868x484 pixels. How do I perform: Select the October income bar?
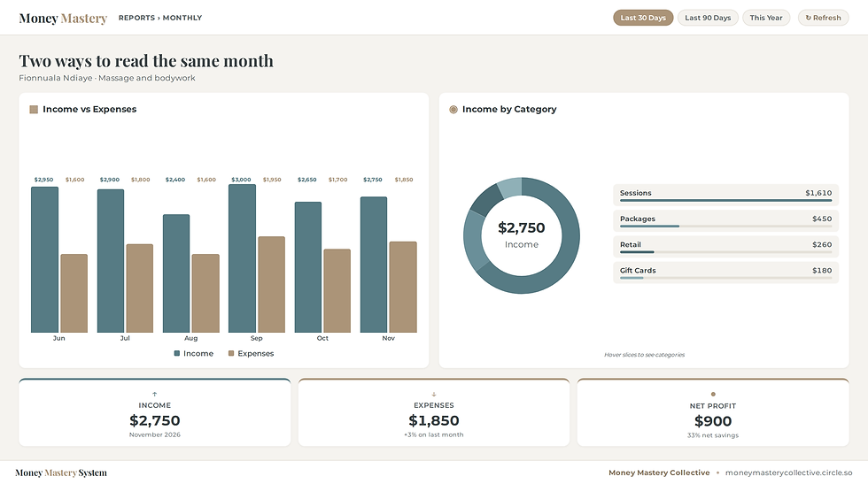tap(308, 267)
